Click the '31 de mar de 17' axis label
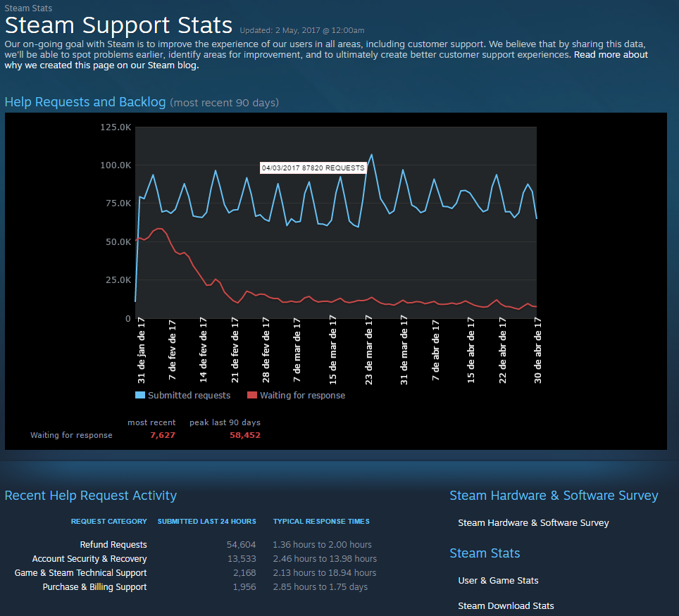679x616 pixels. [x=404, y=350]
